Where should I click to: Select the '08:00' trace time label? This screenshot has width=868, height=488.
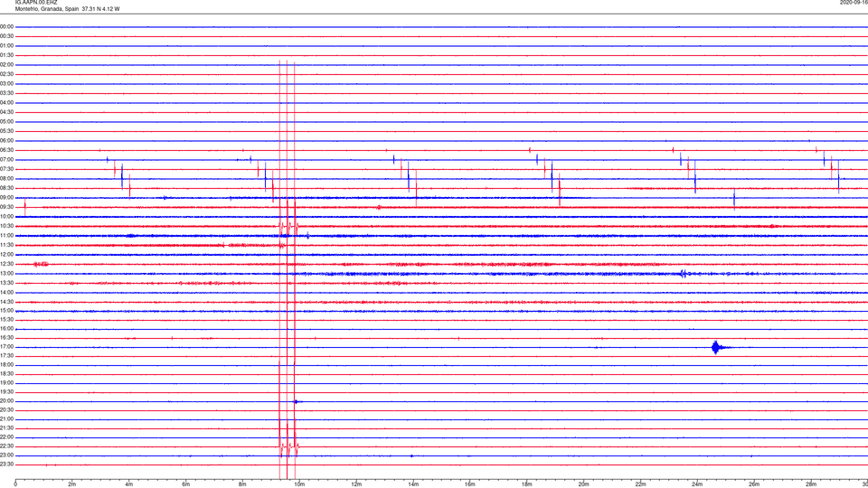point(6,179)
